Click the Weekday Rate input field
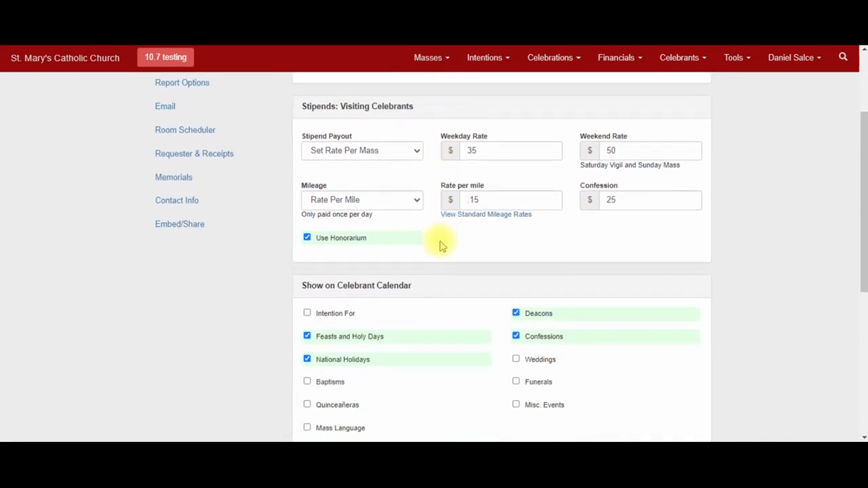Viewport: 868px width, 488px height. click(511, 150)
